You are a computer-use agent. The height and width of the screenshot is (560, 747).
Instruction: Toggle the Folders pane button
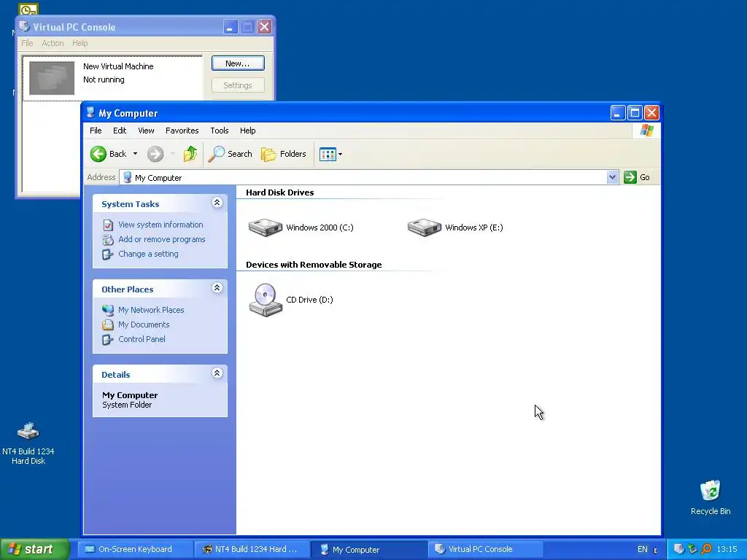tap(284, 154)
